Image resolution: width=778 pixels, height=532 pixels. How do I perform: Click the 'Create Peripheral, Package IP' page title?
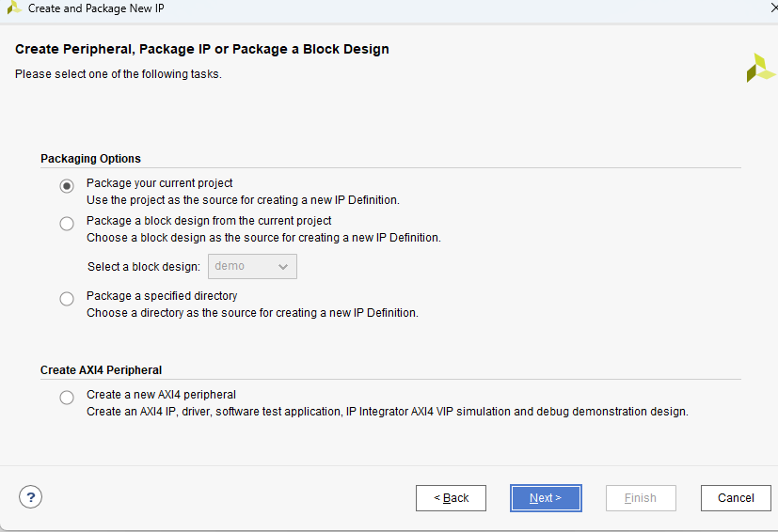202,49
